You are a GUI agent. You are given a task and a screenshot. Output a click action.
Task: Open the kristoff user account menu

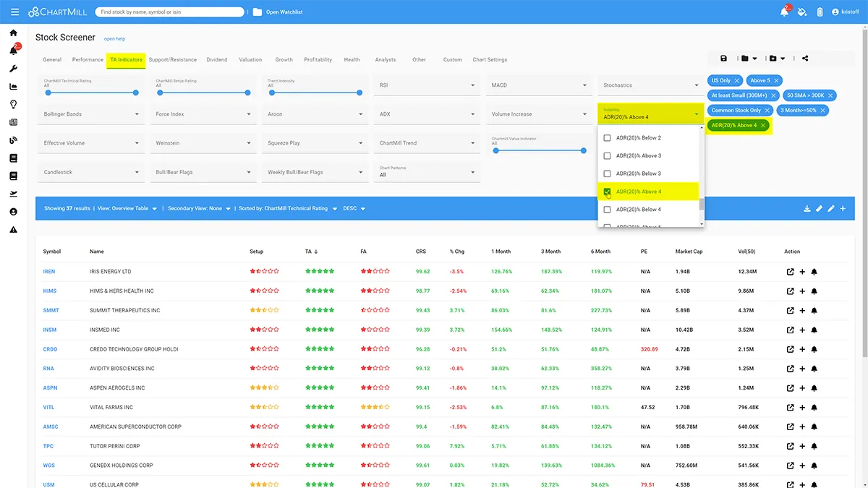pyautogui.click(x=846, y=12)
